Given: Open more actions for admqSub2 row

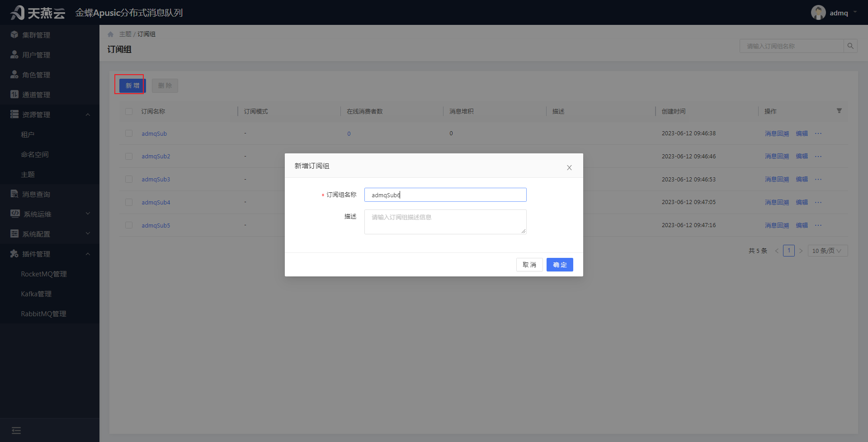Looking at the screenshot, I should [818, 156].
